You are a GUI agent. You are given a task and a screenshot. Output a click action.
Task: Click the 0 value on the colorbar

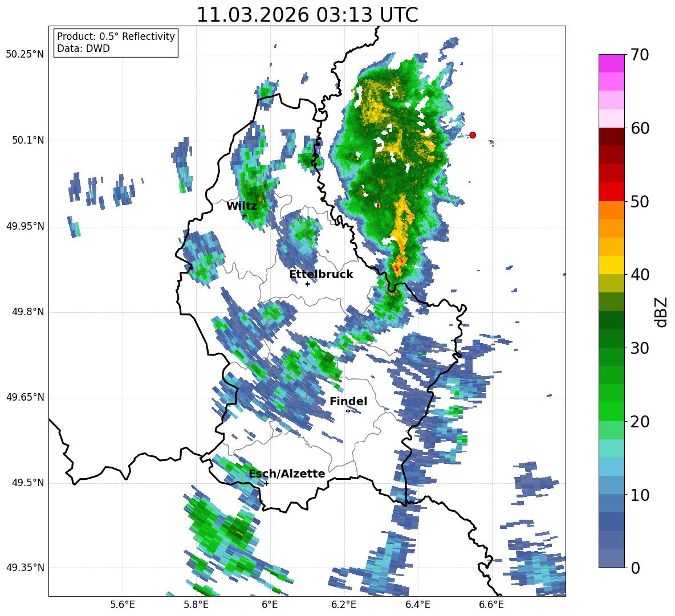click(x=635, y=568)
